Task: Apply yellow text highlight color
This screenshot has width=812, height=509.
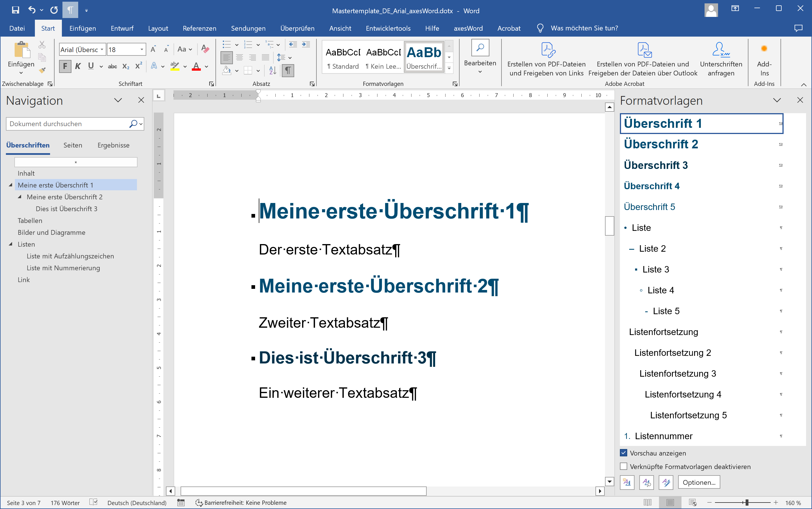Action: click(175, 66)
